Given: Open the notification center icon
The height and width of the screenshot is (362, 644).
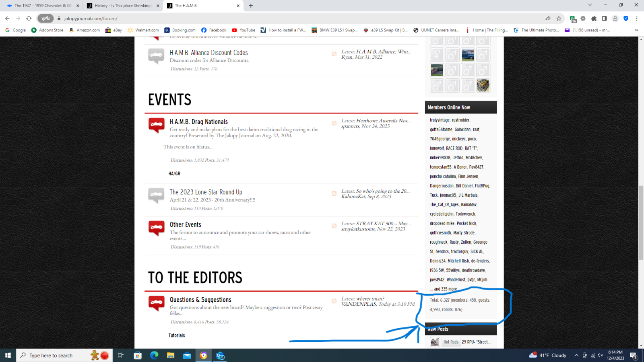Looking at the screenshot, I should pyautogui.click(x=634, y=356).
